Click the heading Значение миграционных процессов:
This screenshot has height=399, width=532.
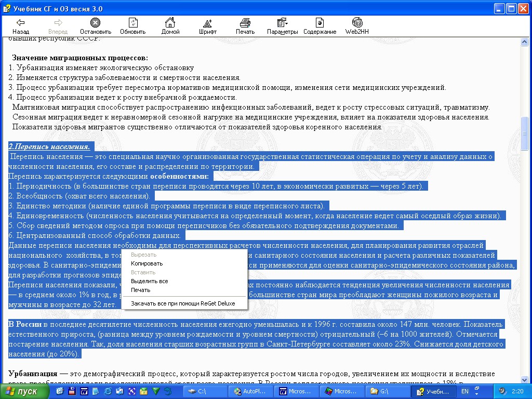pos(80,58)
